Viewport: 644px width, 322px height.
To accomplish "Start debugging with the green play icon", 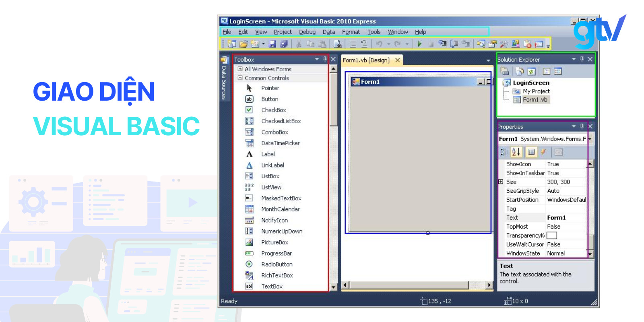I will [x=419, y=44].
